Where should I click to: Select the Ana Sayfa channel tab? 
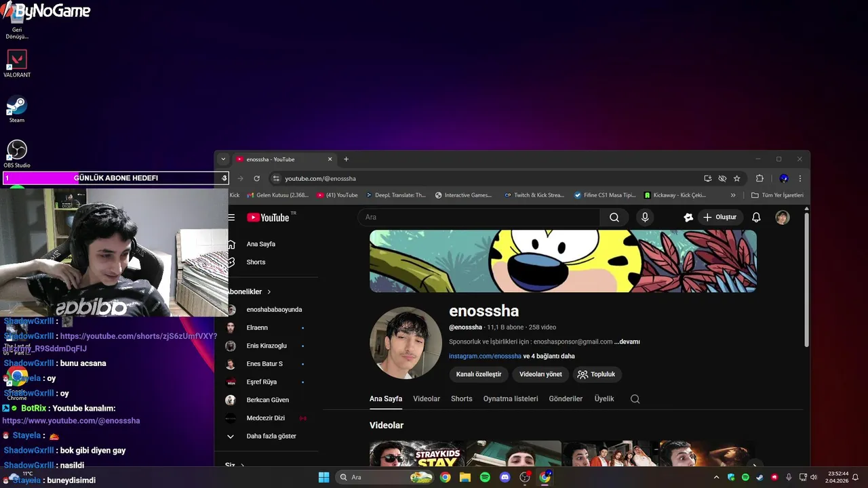click(x=386, y=399)
